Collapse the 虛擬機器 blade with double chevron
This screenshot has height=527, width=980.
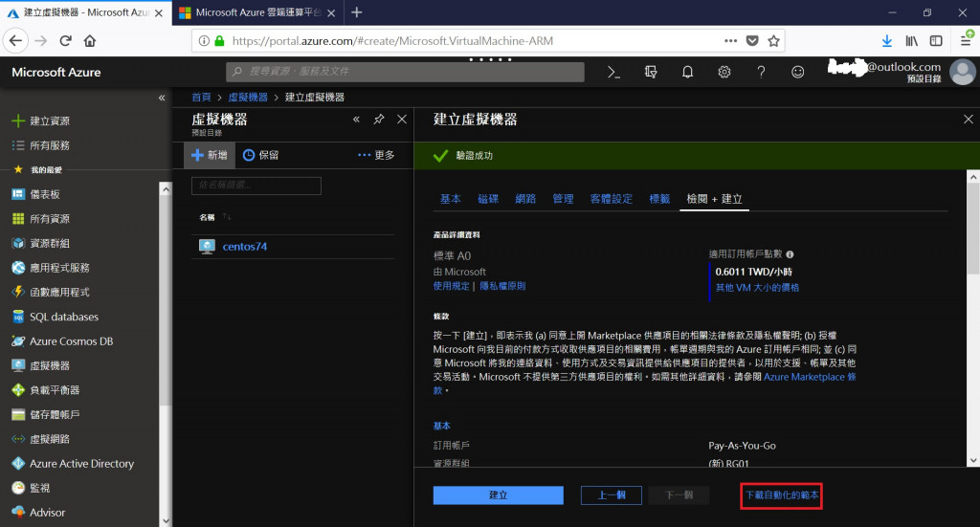(x=356, y=120)
